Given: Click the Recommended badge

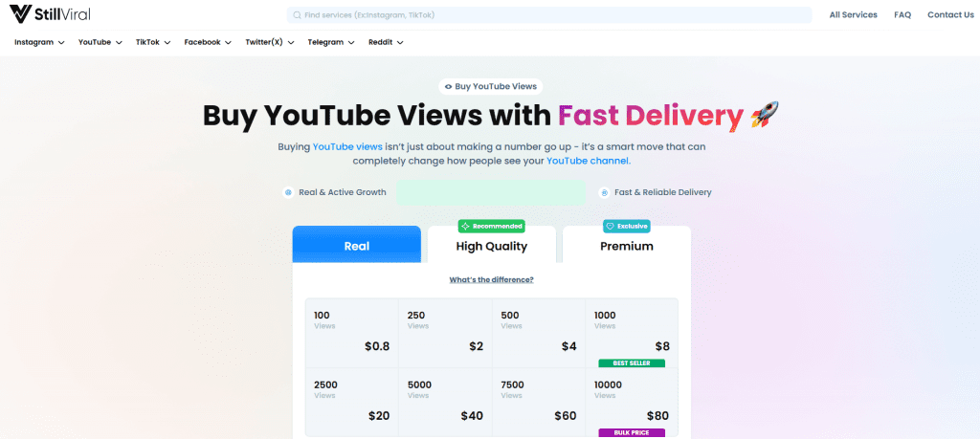Looking at the screenshot, I should click(491, 226).
